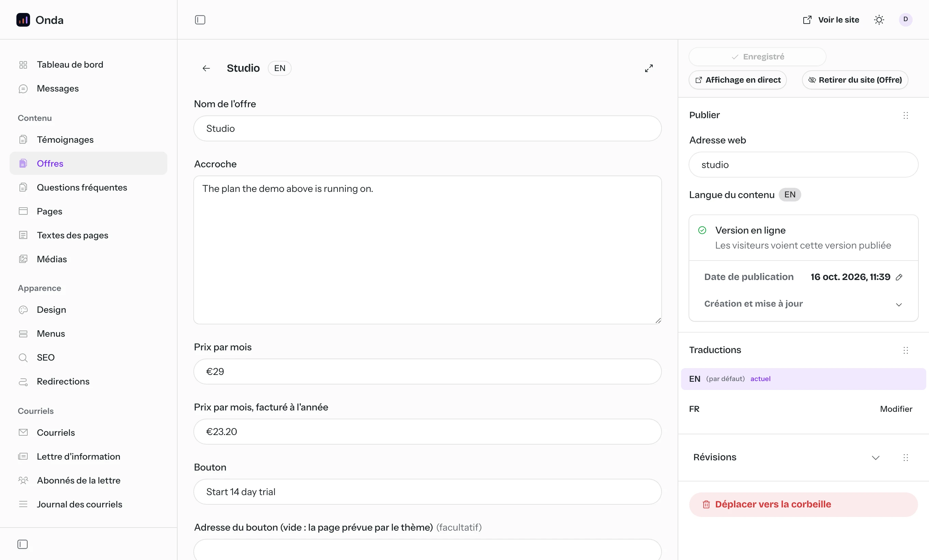Open Redirections
929x560 pixels.
88,381
